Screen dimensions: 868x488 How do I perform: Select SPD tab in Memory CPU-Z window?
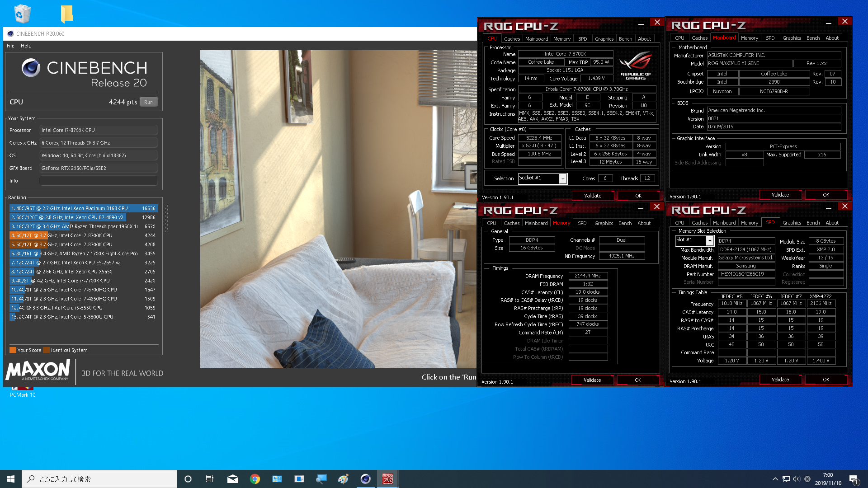[x=582, y=223]
